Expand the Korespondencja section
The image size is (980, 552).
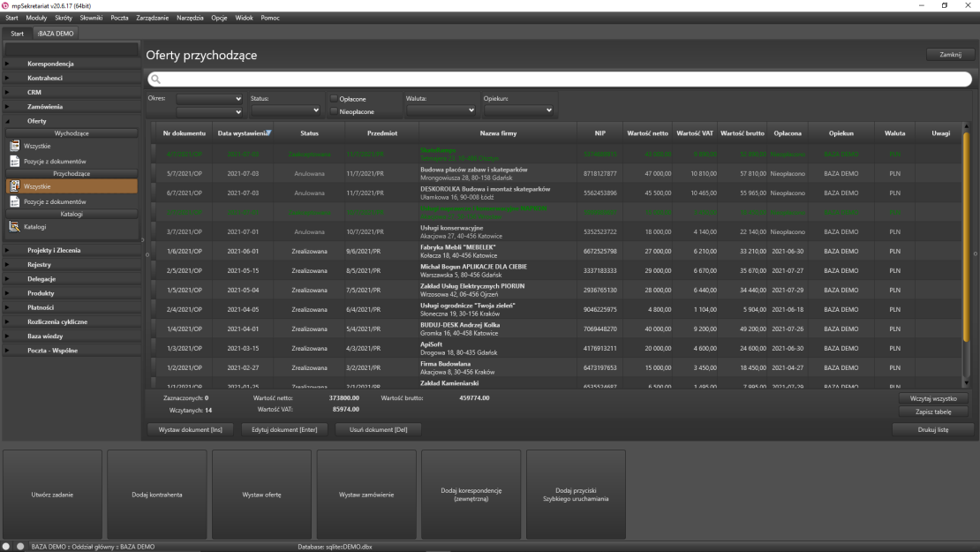tap(7, 64)
